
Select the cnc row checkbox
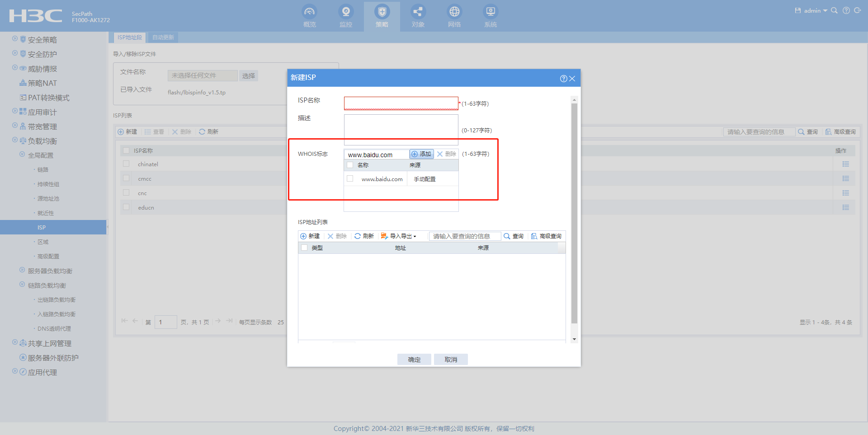[126, 193]
